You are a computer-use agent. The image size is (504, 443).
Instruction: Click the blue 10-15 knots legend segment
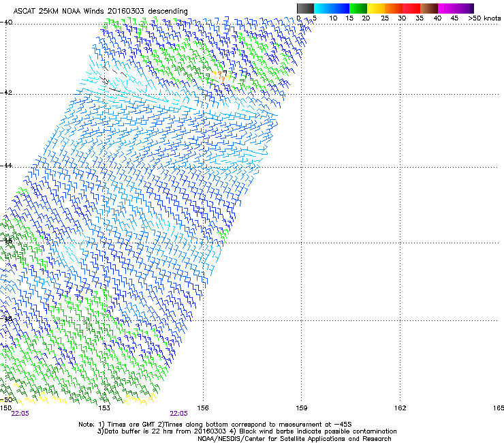coord(341,8)
